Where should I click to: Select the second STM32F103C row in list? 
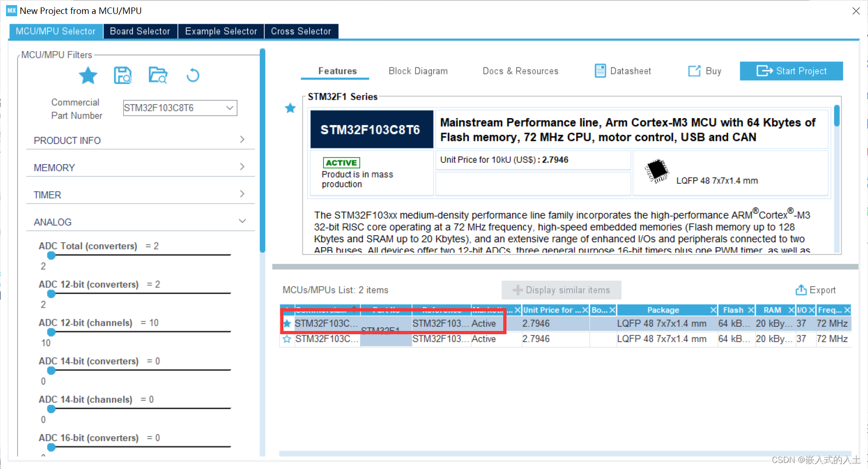tap(566, 339)
